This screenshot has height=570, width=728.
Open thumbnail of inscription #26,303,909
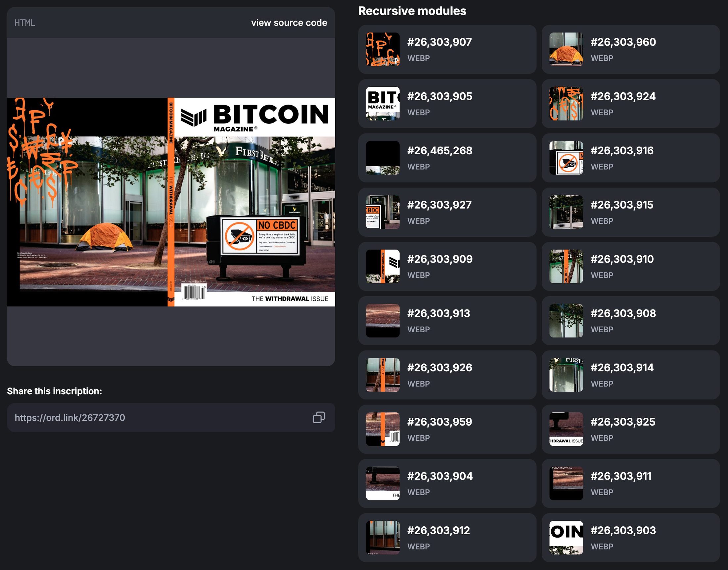coord(383,266)
